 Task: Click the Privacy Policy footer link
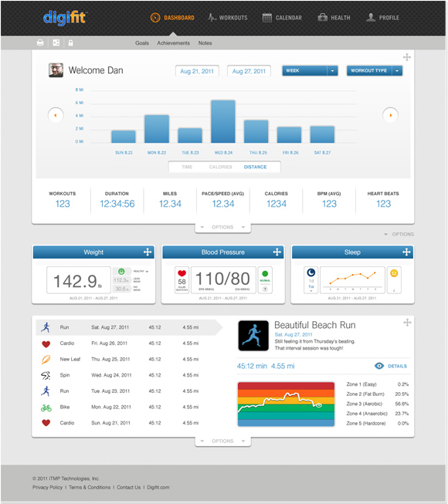click(x=48, y=487)
